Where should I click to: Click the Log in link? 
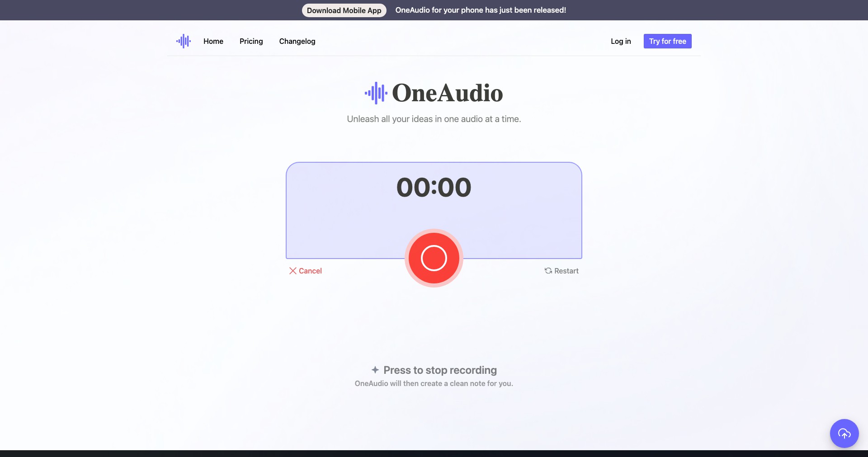(x=621, y=41)
